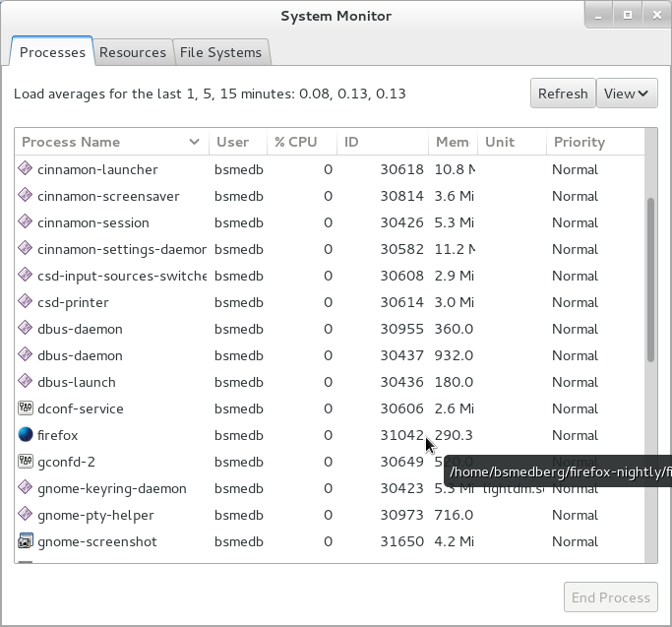
Task: Click the cinnamon-screensaver process icon
Action: pyautogui.click(x=26, y=195)
